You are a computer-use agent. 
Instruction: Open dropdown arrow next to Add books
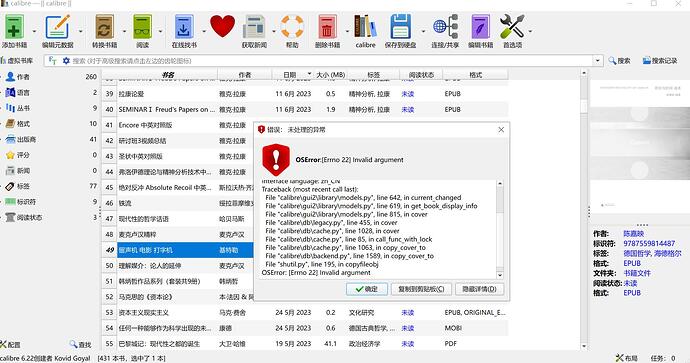pyautogui.click(x=34, y=31)
